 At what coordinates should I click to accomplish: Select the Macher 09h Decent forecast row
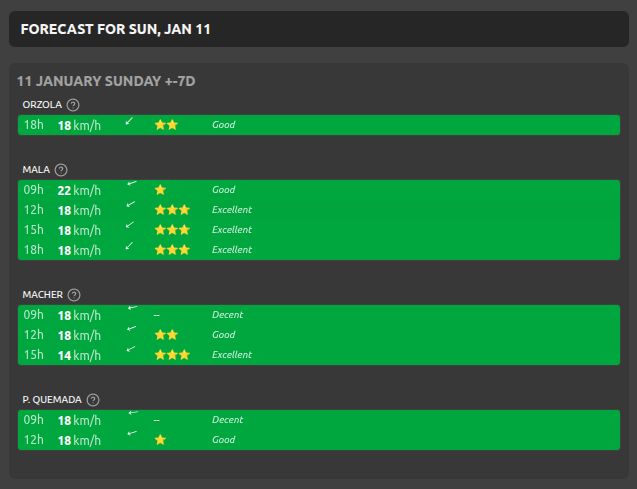click(318, 315)
